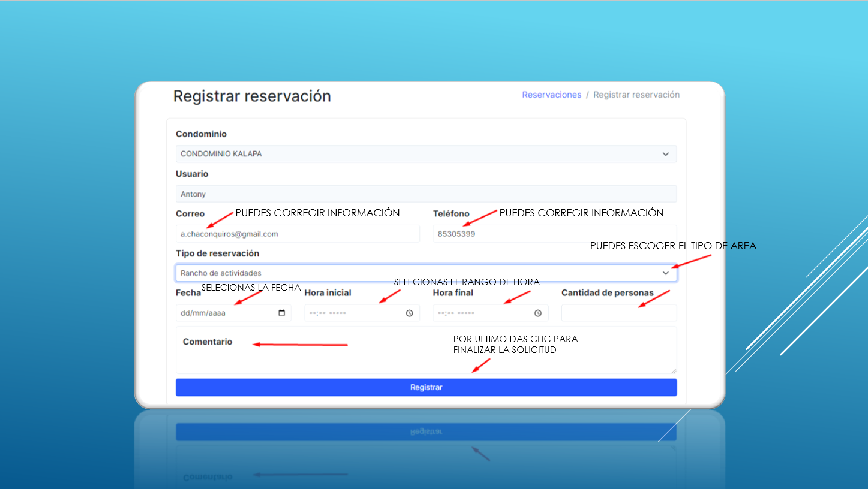Expand the Condominio dropdown chevron arrow

(x=665, y=154)
